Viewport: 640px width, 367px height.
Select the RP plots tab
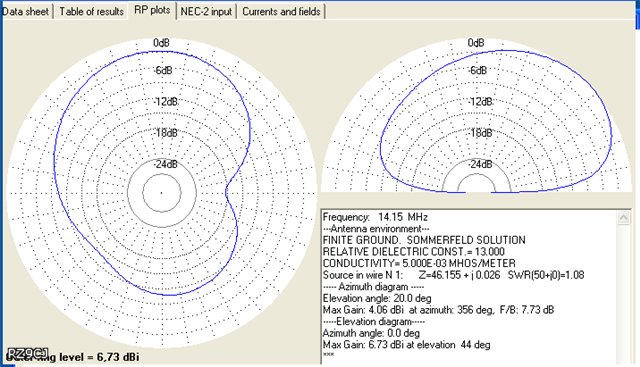(152, 10)
